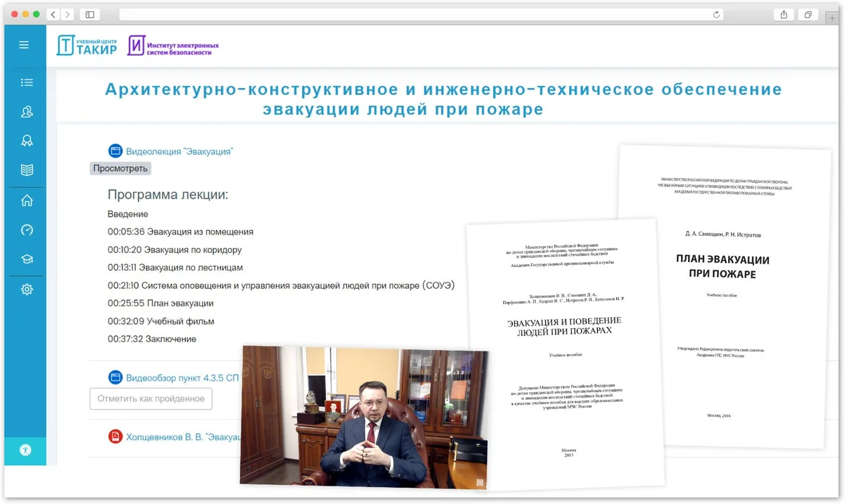Screen dimensions: 845x504
Task: Click 00:32:09 Учебный фильм line
Action: click(x=161, y=321)
